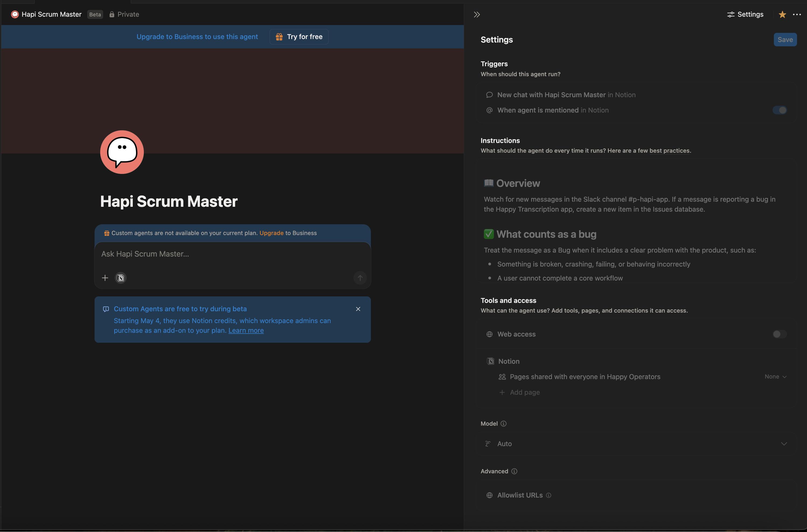Open the Learn more link
The height and width of the screenshot is (532, 807).
tap(246, 330)
